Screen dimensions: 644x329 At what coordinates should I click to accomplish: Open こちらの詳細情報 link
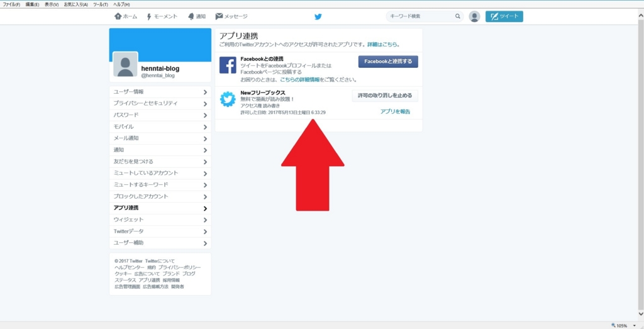click(x=300, y=80)
